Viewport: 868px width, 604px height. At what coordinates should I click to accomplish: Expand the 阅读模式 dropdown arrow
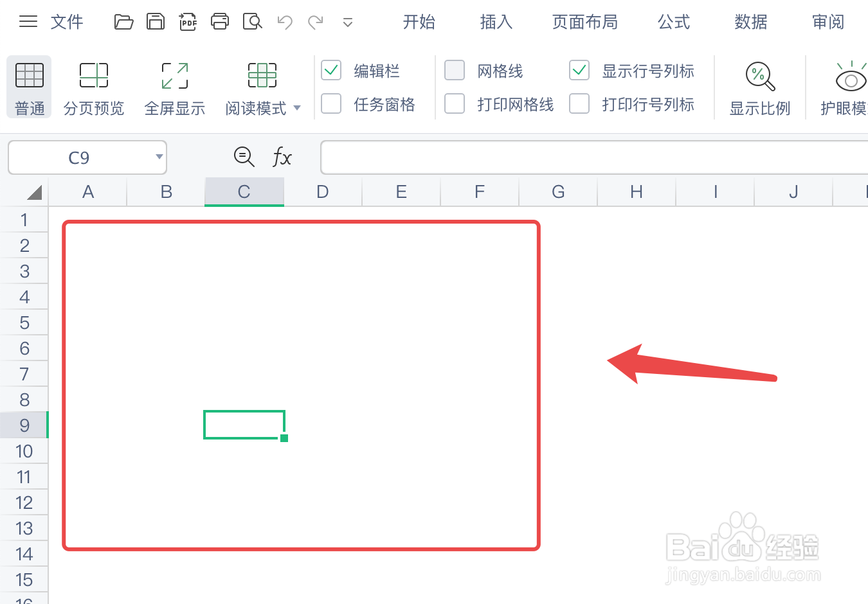297,108
